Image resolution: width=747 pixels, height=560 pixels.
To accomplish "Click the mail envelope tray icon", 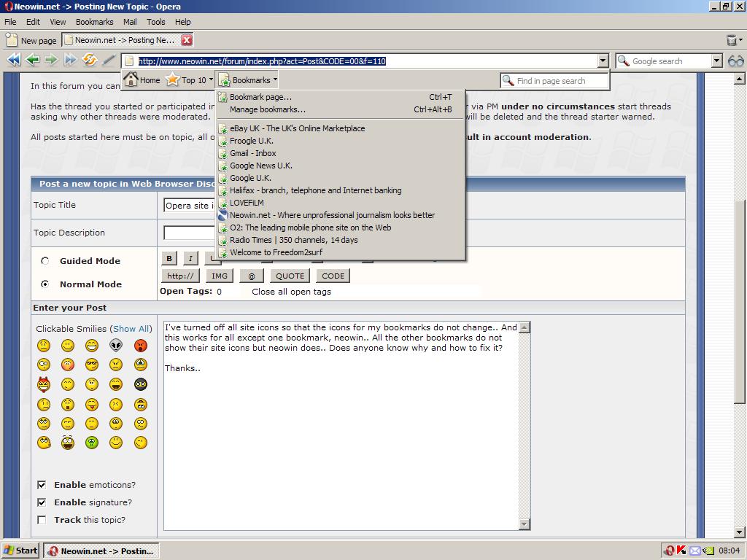I will pyautogui.click(x=695, y=551).
